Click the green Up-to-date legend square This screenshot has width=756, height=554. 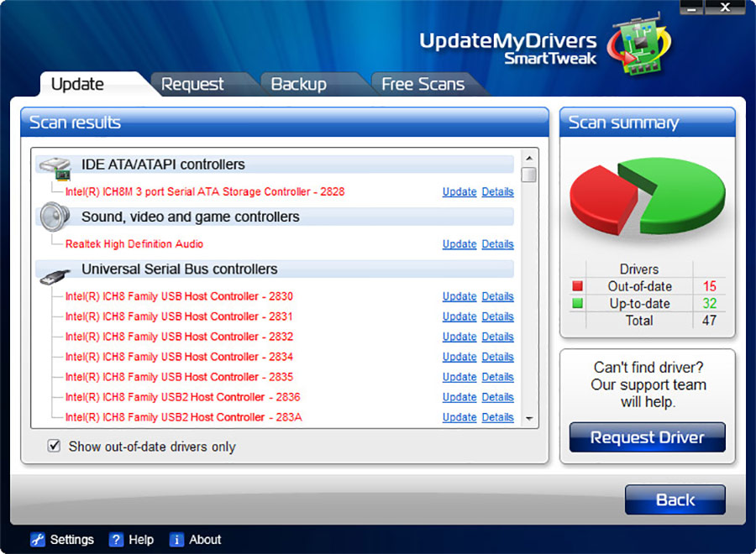click(x=577, y=303)
